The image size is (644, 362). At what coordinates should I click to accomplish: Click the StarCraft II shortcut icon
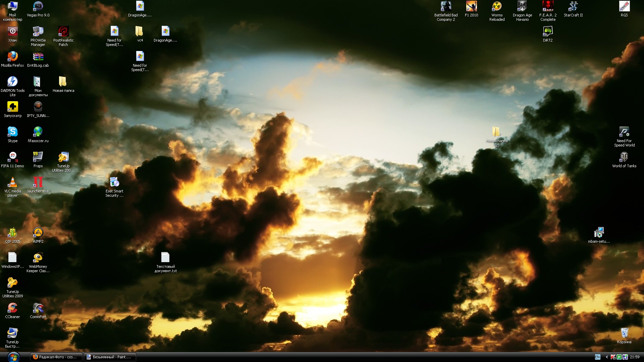click(573, 7)
